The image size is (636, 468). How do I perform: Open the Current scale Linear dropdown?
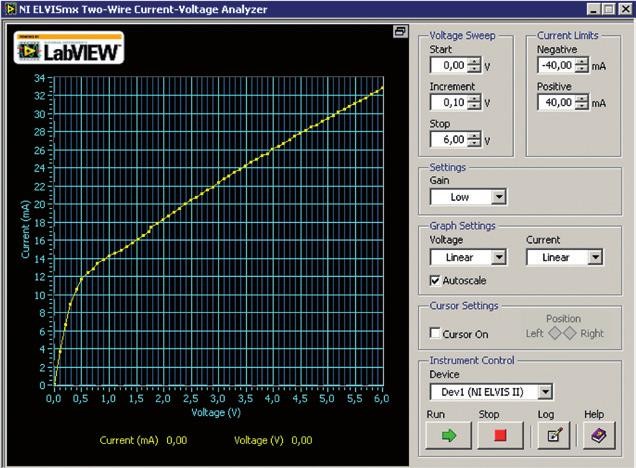pyautogui.click(x=565, y=257)
